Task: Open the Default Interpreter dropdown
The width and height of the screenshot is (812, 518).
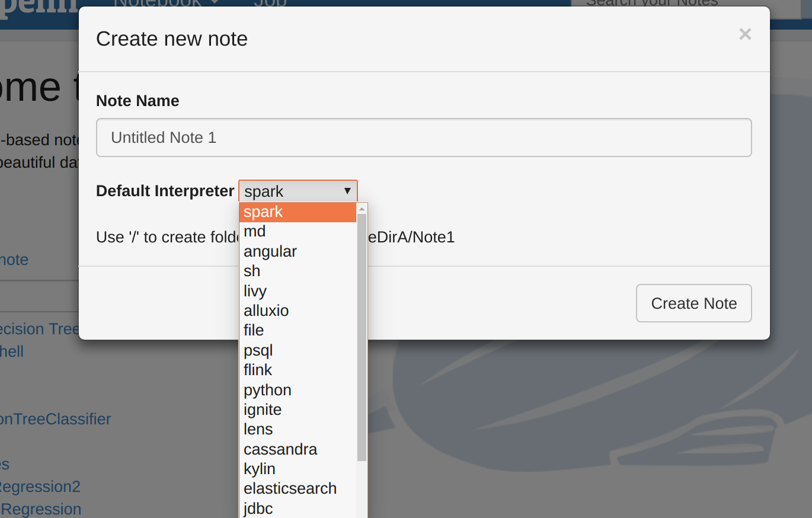Action: coord(298,191)
